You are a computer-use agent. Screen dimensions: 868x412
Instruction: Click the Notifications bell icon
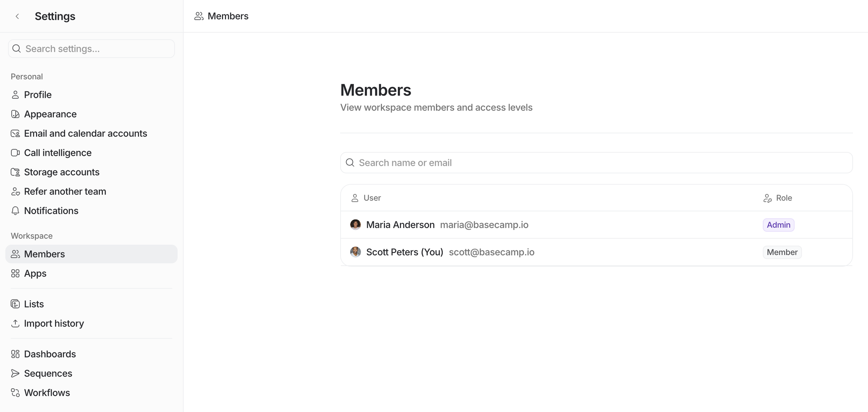tap(15, 211)
